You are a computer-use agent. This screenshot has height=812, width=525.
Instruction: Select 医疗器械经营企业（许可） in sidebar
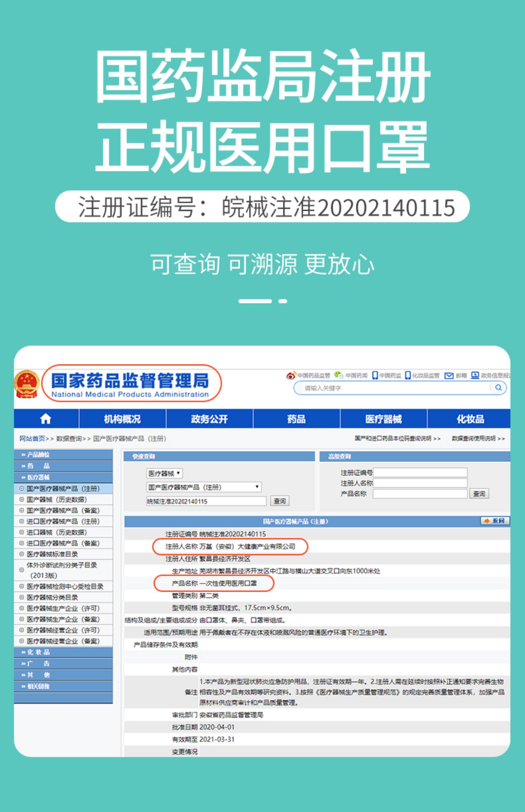tap(63, 630)
